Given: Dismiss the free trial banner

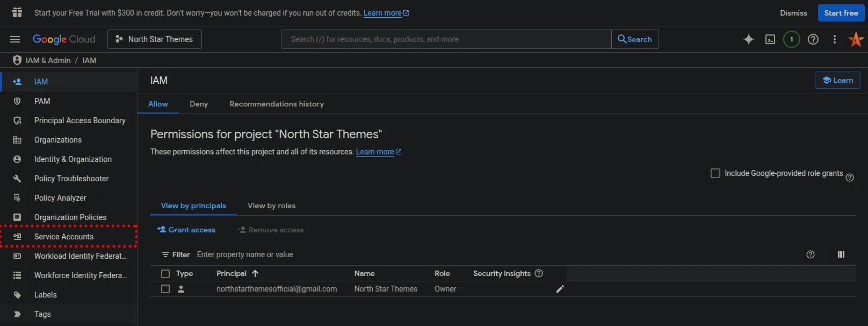Looking at the screenshot, I should (793, 13).
